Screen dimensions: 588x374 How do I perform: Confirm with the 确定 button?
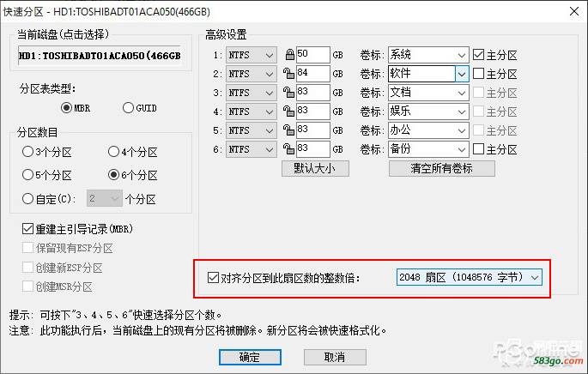coord(250,357)
